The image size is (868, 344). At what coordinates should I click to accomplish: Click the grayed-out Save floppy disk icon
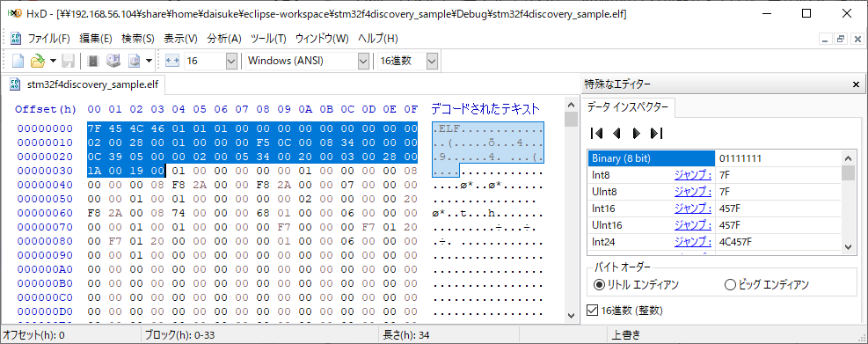point(68,61)
